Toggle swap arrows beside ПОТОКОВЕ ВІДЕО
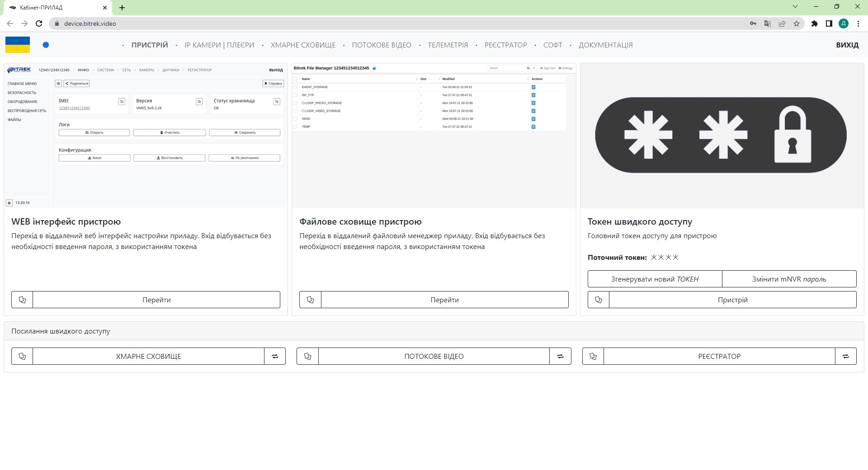This screenshot has width=868, height=470. [x=561, y=356]
